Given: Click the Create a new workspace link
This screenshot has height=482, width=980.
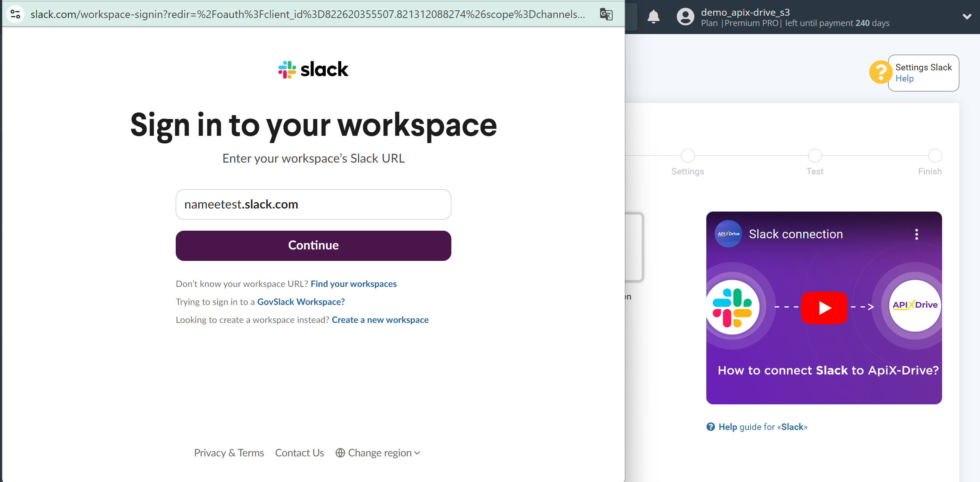Looking at the screenshot, I should click(380, 319).
